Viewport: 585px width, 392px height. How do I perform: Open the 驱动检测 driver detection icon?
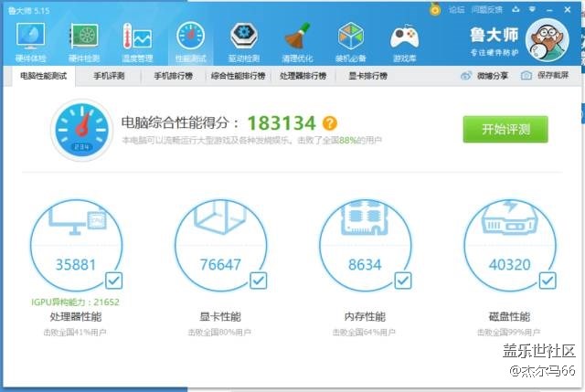tap(244, 40)
